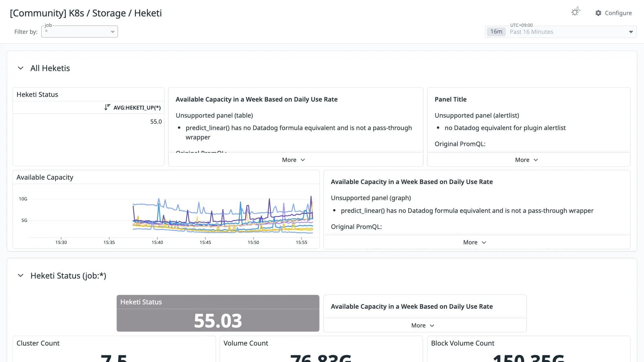The image size is (644, 362).
Task: Click the 55.03 Heketi Status value
Action: [218, 321]
